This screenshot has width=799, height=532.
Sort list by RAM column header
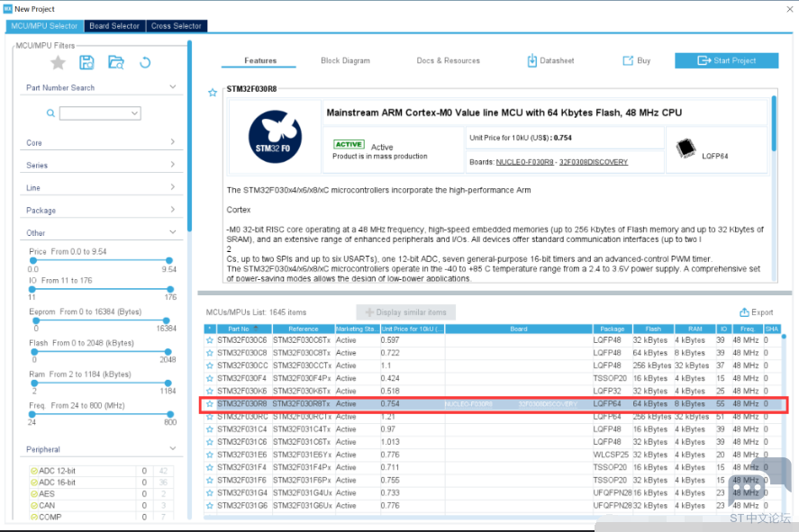(x=695, y=329)
